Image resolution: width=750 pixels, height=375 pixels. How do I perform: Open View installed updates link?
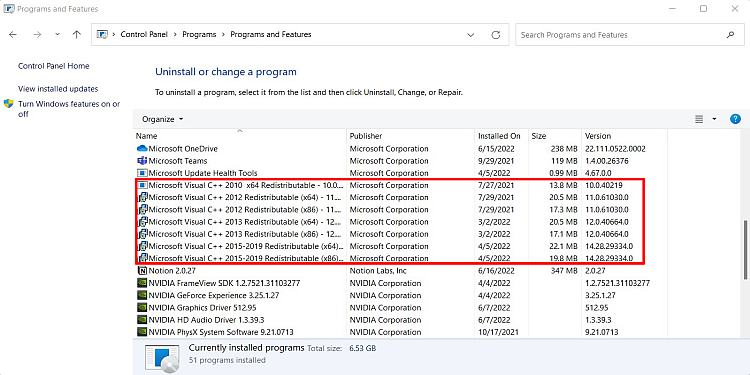click(x=58, y=89)
